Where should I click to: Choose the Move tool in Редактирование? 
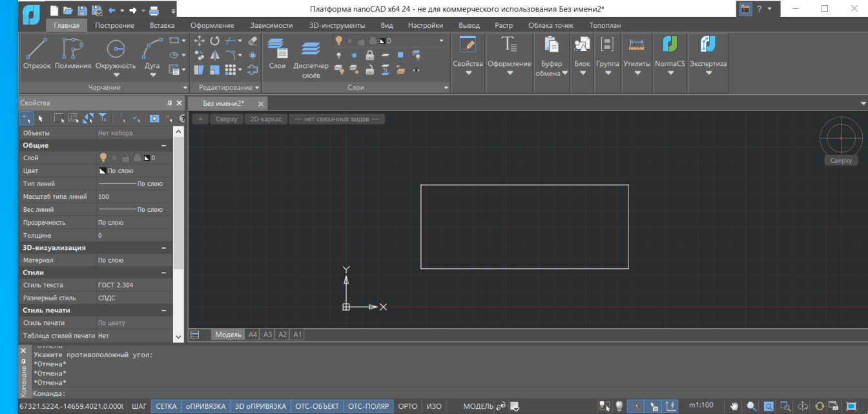(x=200, y=41)
